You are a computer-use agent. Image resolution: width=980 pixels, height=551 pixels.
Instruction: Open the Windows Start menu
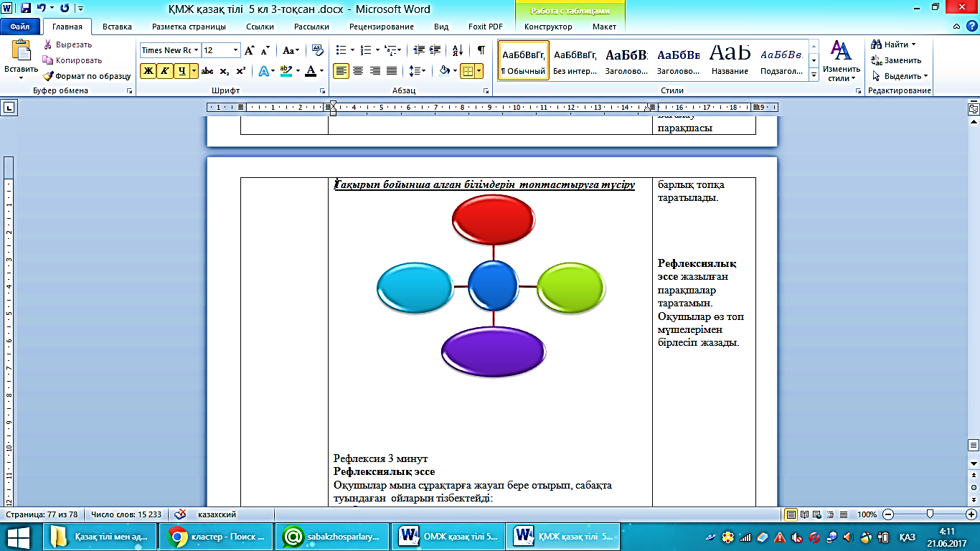click(17, 536)
